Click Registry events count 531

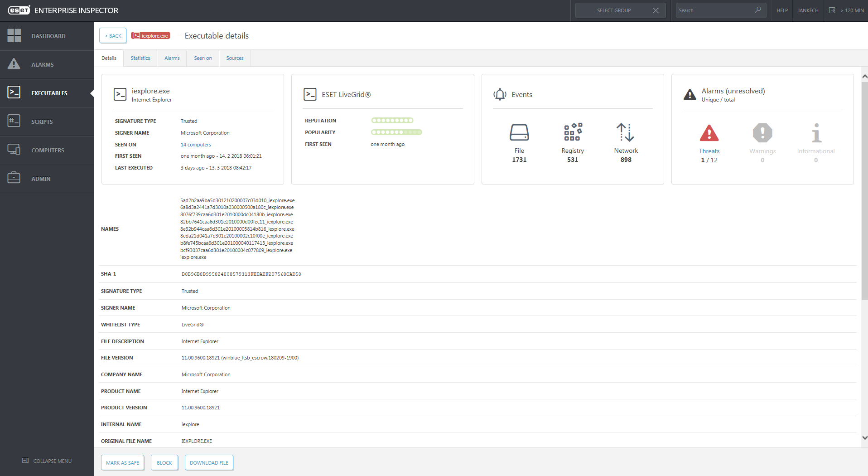coord(573,160)
